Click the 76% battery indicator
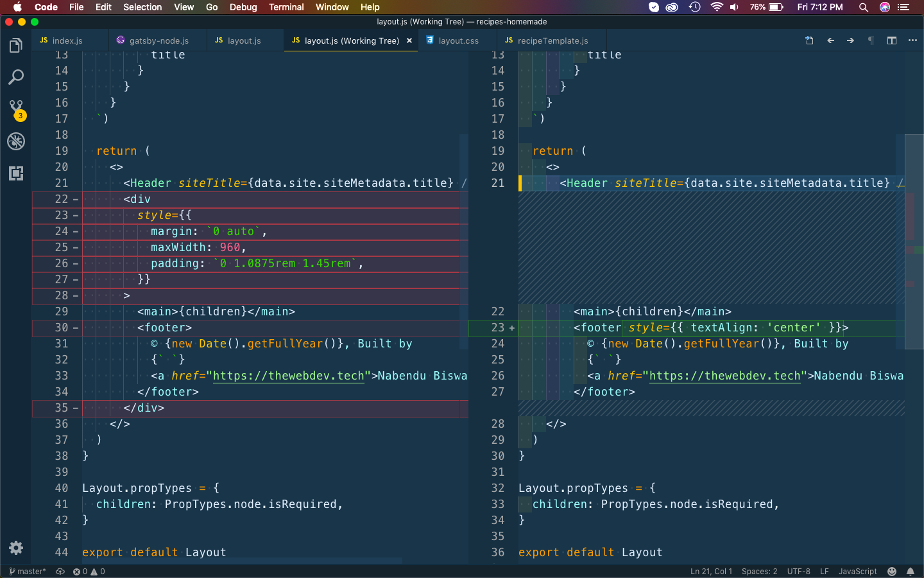 (766, 7)
